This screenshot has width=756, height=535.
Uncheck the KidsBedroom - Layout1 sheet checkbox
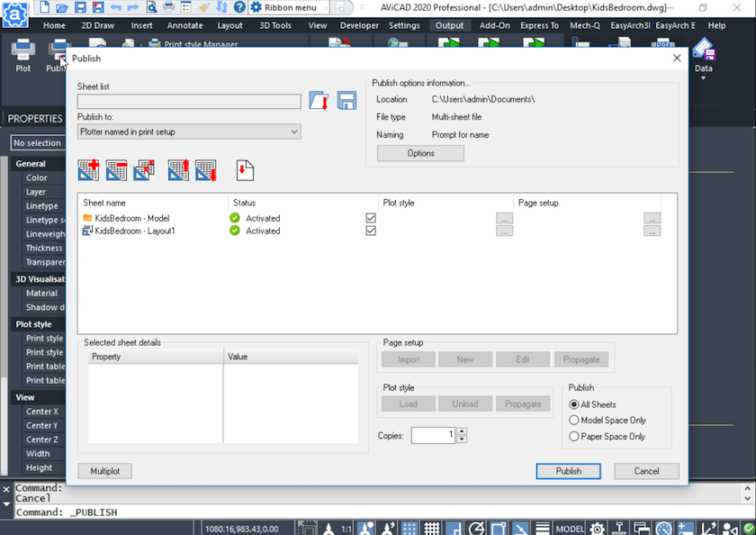[x=371, y=231]
